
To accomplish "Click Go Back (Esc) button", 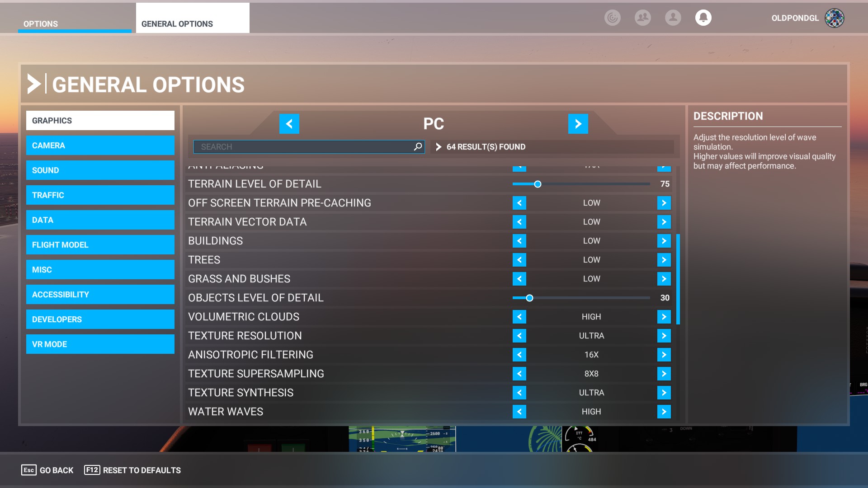I will click(47, 470).
